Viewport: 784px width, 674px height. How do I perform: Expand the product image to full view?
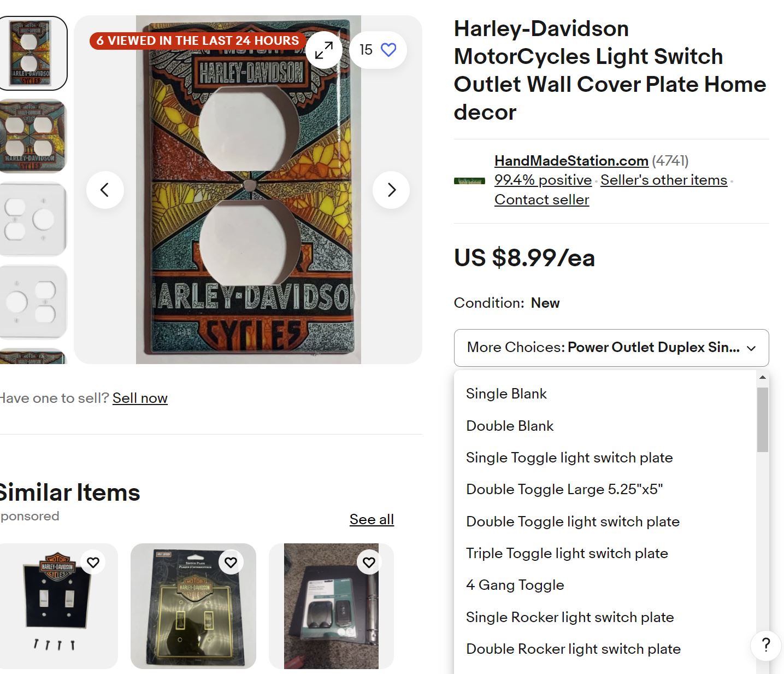(x=323, y=50)
